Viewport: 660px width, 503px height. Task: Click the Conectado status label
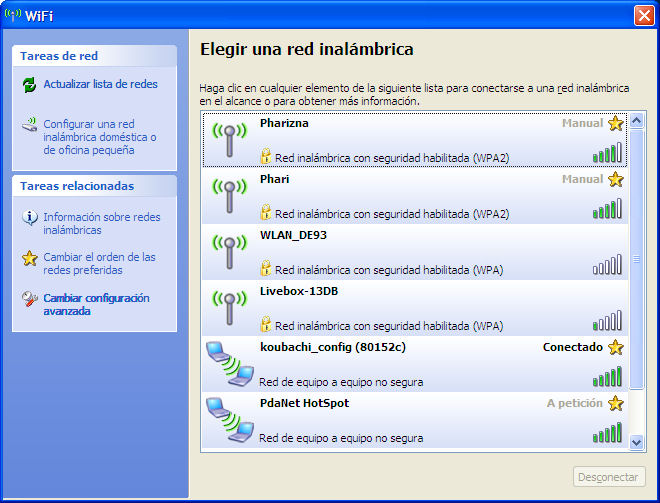[x=573, y=347]
